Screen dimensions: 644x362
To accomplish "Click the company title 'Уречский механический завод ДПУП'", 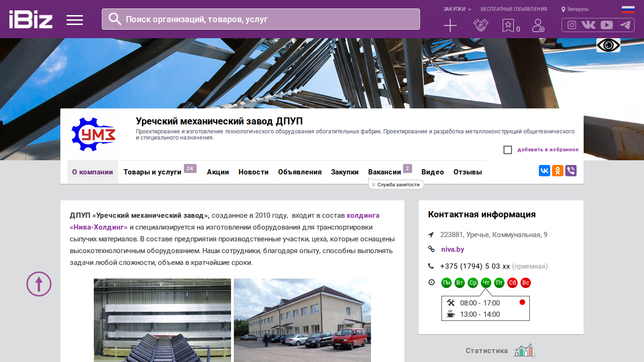I will click(219, 121).
